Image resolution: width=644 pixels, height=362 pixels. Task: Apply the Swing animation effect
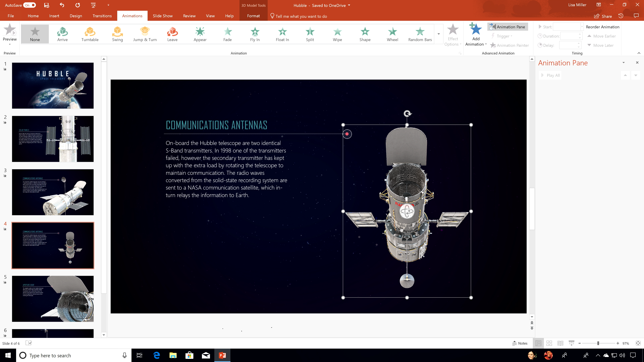[x=117, y=34]
